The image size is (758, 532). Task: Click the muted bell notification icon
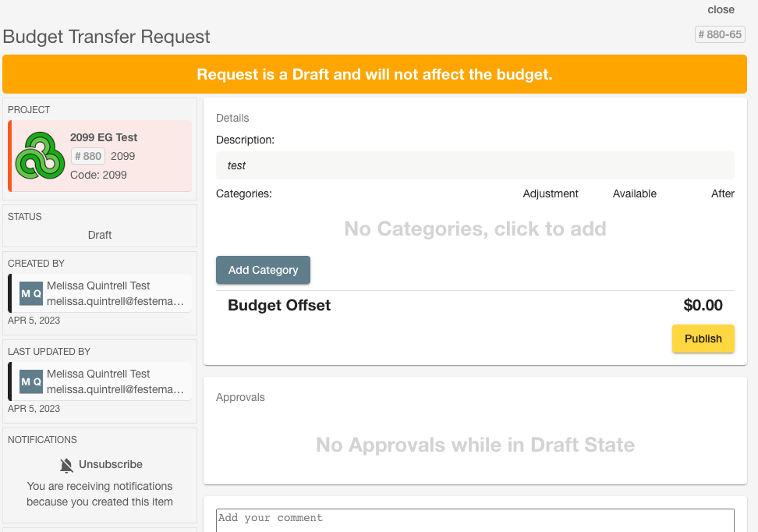(x=66, y=465)
